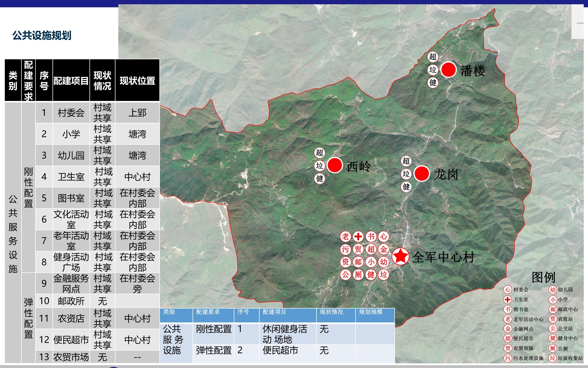This screenshot has width=588, height=368.
Task: Click the 农贸市场 row in left table
Action: coord(71,357)
